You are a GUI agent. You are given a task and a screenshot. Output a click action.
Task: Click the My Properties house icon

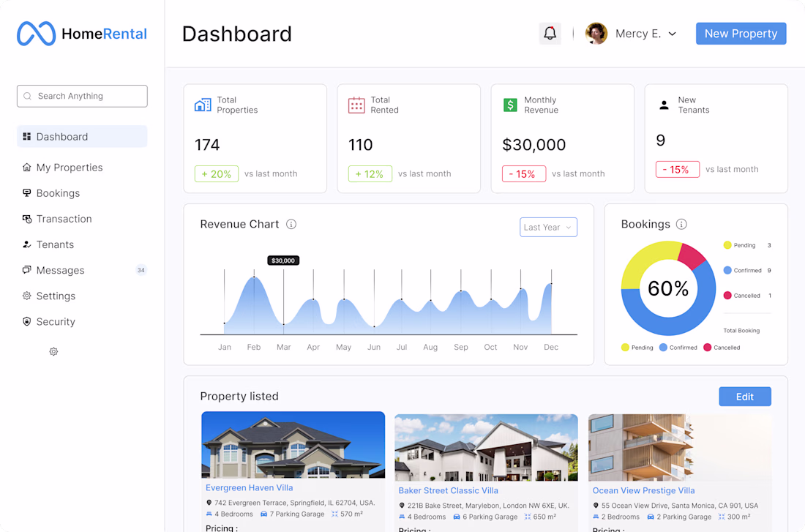[26, 168]
